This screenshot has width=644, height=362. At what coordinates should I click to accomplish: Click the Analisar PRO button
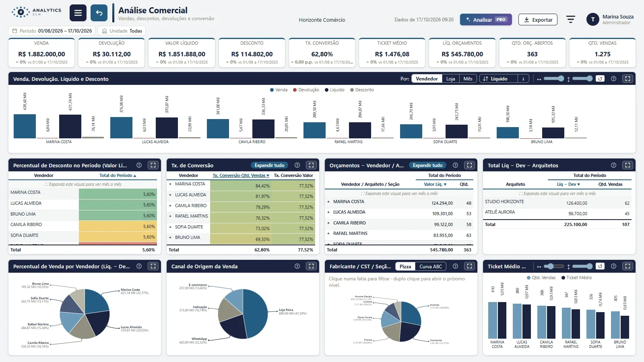click(486, 20)
